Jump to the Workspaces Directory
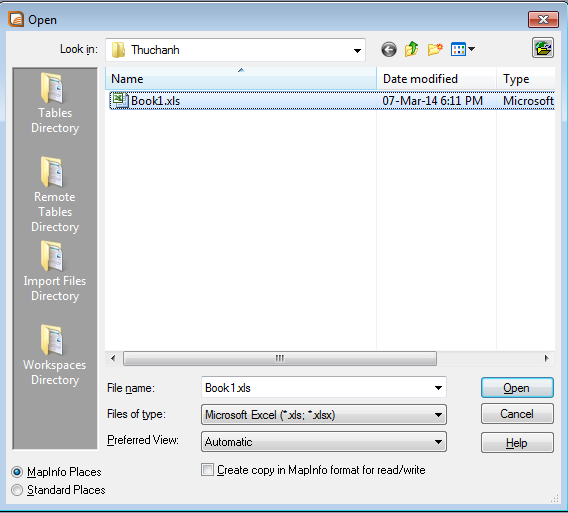Image resolution: width=568 pixels, height=513 pixels. (x=55, y=355)
